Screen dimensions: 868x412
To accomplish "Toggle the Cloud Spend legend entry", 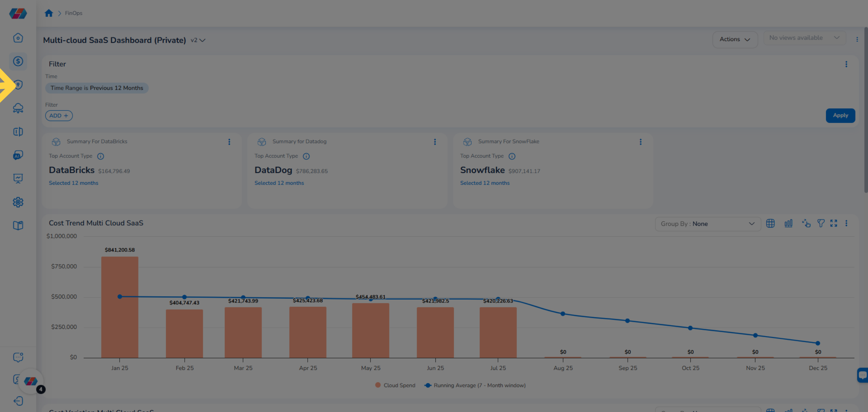I will pyautogui.click(x=395, y=385).
